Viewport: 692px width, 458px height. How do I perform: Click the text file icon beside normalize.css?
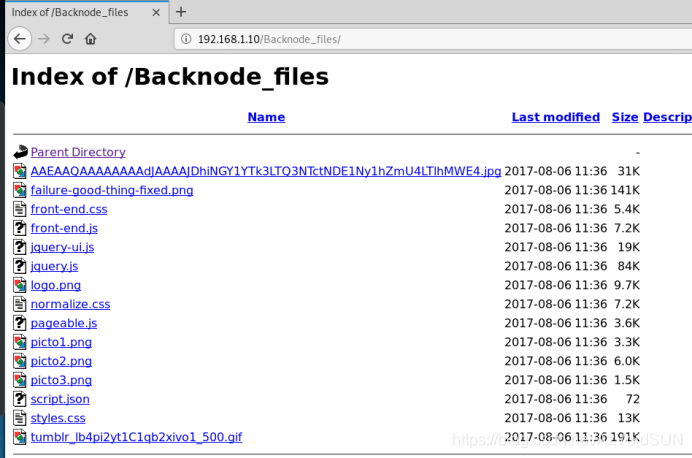(20, 304)
